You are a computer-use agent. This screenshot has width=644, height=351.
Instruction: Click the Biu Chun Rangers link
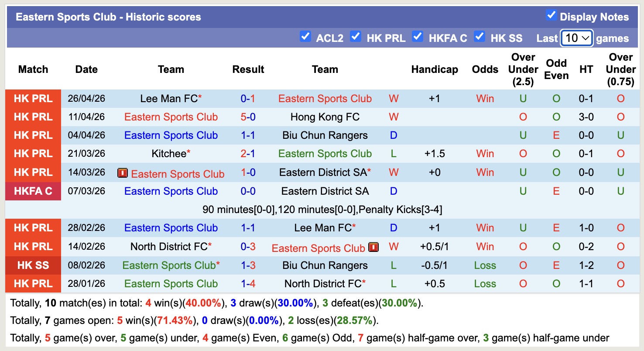point(325,135)
